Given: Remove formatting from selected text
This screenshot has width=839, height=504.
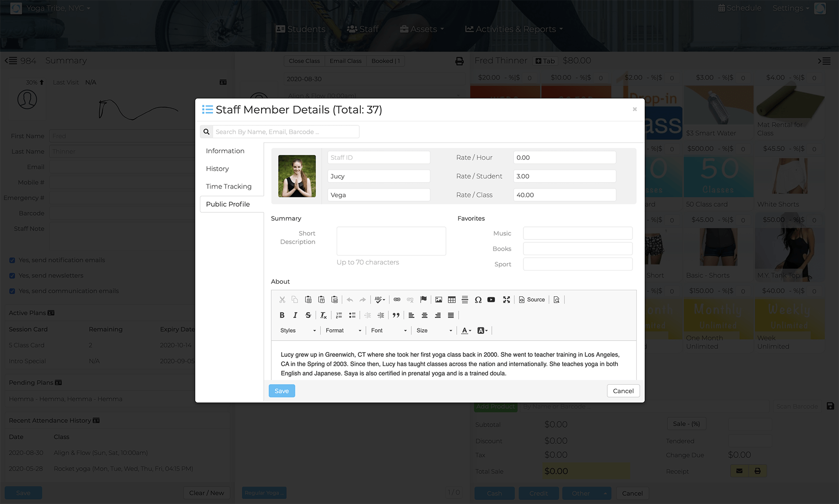Looking at the screenshot, I should click(323, 315).
